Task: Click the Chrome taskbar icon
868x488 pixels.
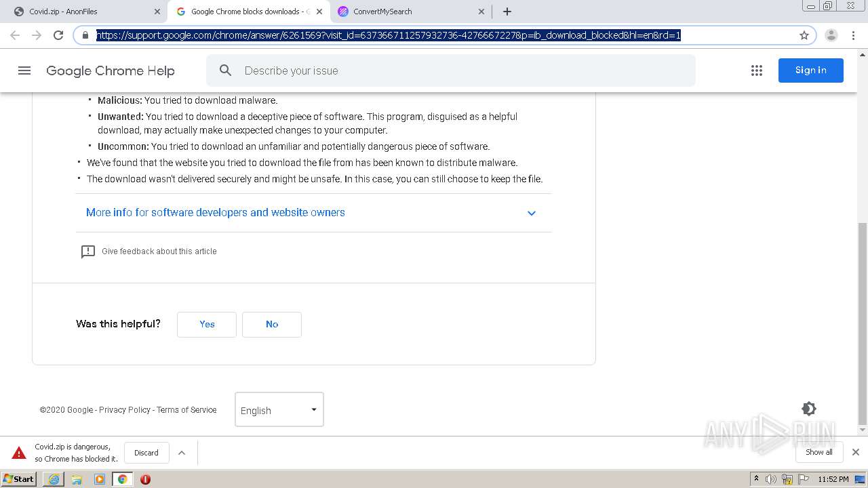Action: [x=122, y=479]
